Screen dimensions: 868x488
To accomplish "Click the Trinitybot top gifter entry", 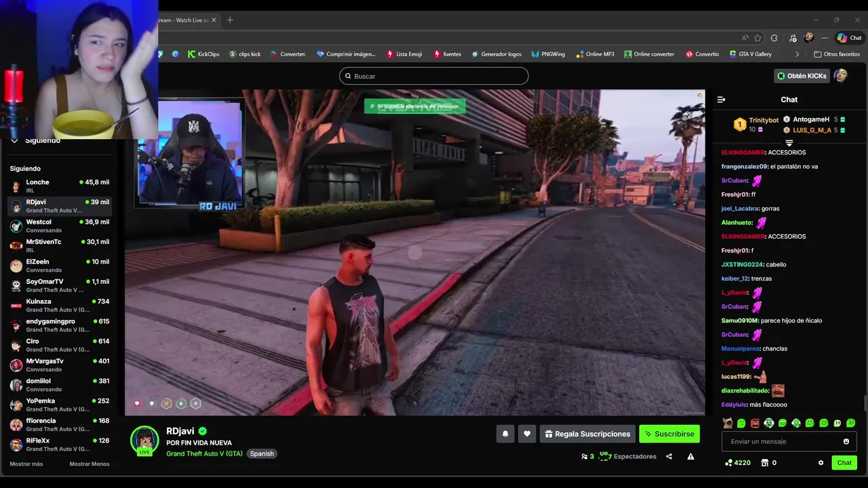I will tap(756, 125).
